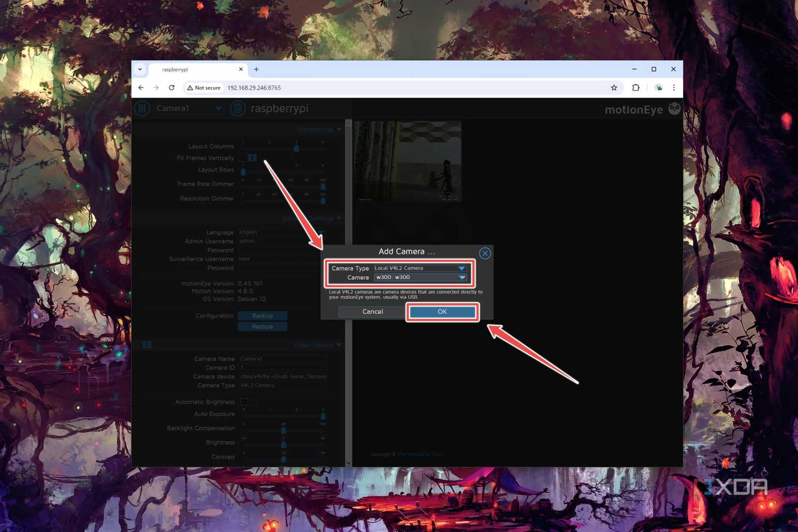Maximize the browser window
This screenshot has width=798, height=532.
(x=653, y=69)
